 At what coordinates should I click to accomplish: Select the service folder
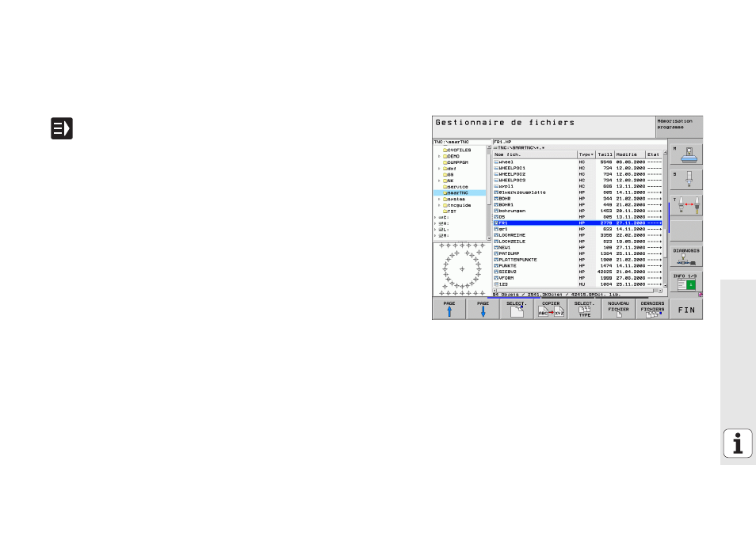point(456,187)
